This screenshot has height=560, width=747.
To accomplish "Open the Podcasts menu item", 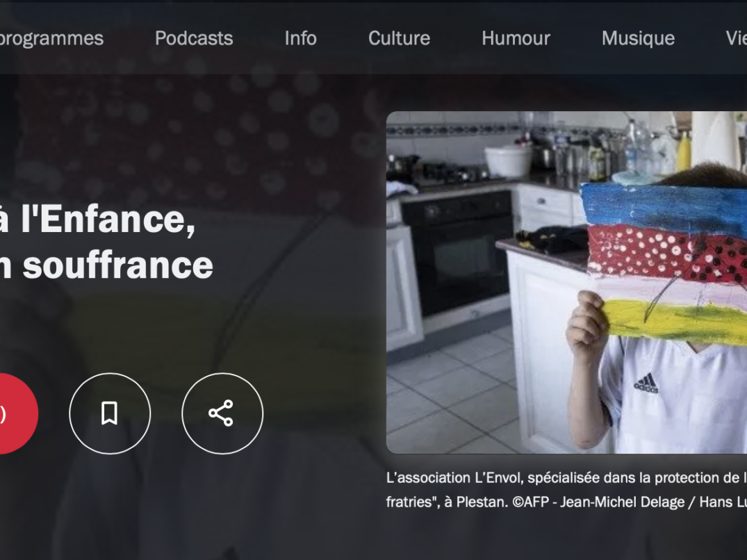I will coord(194,38).
